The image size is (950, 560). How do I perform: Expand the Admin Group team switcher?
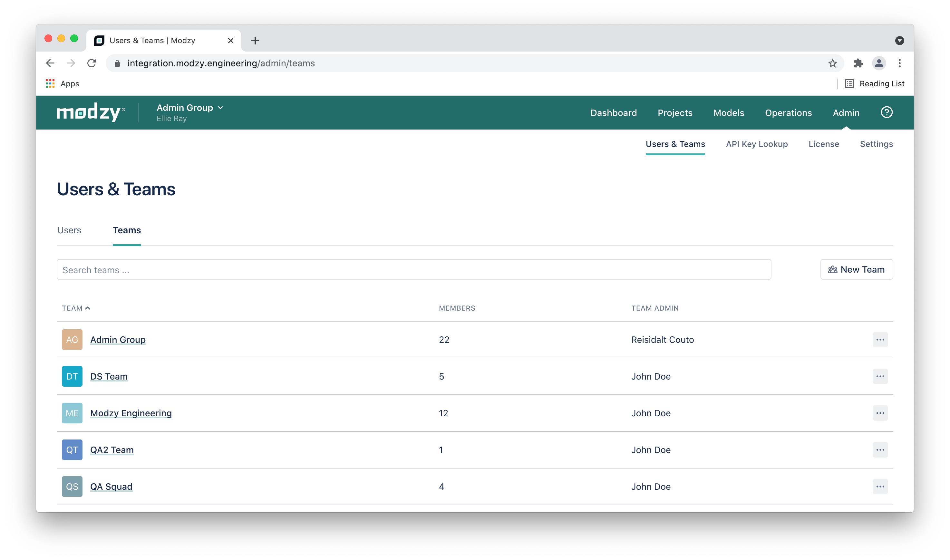pyautogui.click(x=190, y=108)
